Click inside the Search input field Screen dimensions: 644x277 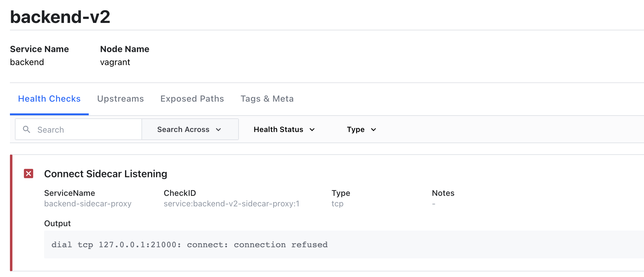tap(78, 129)
